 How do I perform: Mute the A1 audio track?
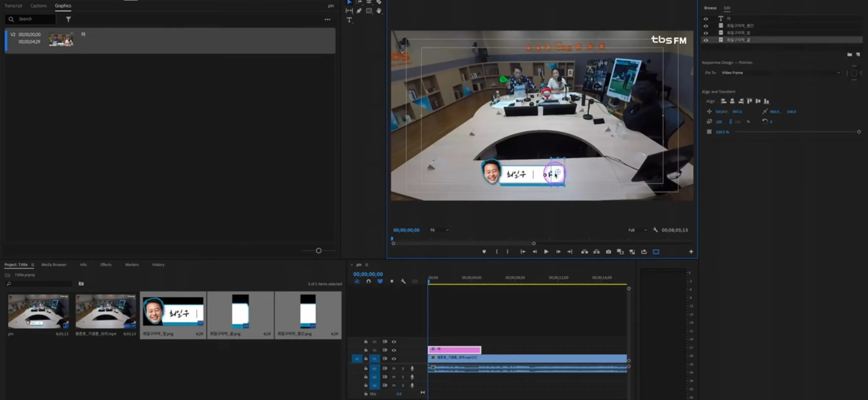point(394,368)
